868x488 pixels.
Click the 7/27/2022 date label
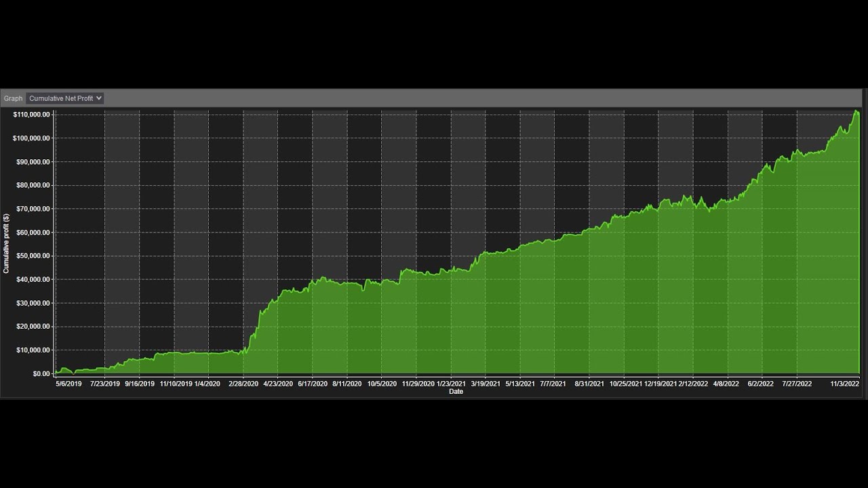tap(797, 384)
